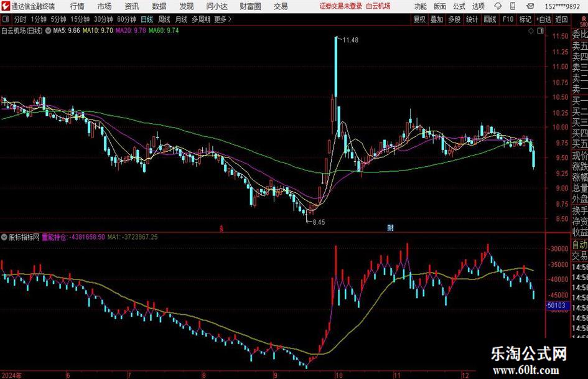Open the 数据 menu
The image size is (588, 379).
pyautogui.click(x=159, y=6)
